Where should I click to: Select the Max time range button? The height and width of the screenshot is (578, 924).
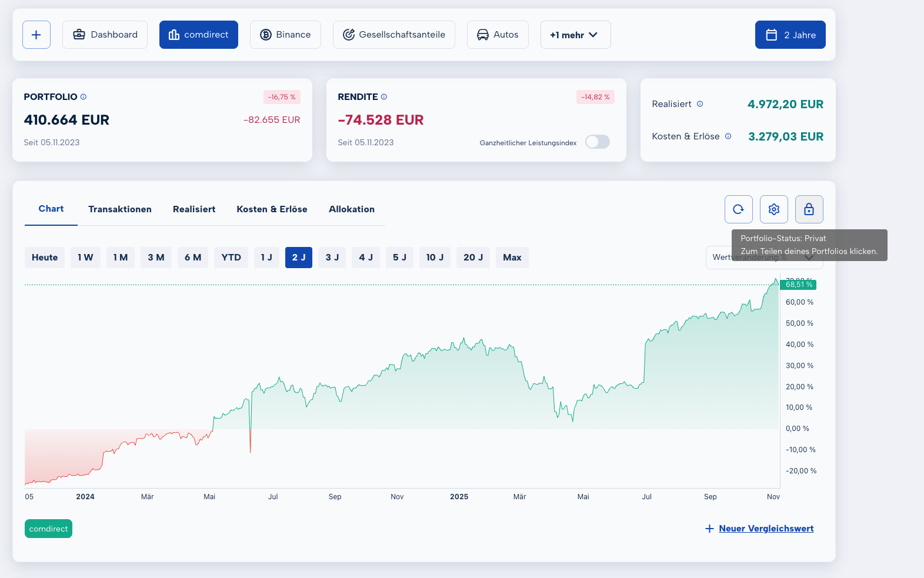point(512,258)
